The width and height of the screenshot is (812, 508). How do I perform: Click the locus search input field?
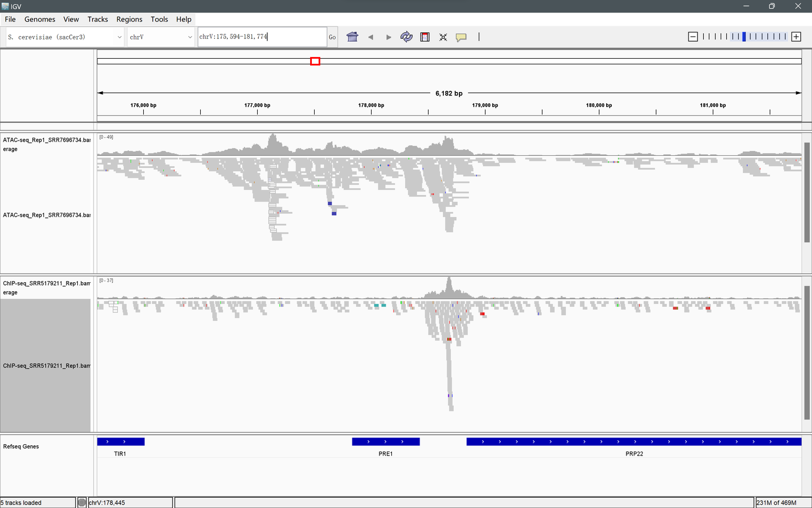[x=262, y=36]
